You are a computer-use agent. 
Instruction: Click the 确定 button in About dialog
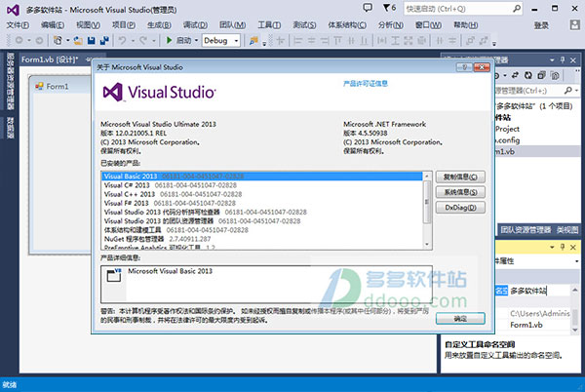point(460,319)
